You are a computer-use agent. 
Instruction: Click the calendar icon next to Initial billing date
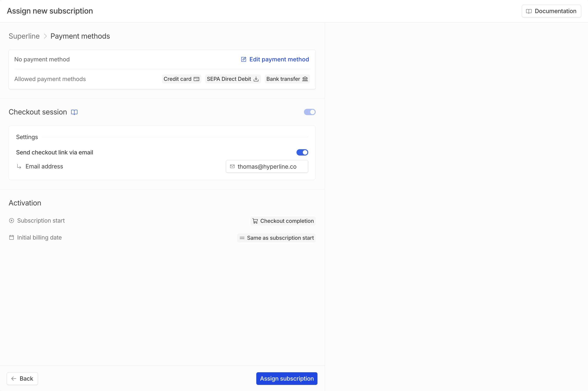click(12, 237)
